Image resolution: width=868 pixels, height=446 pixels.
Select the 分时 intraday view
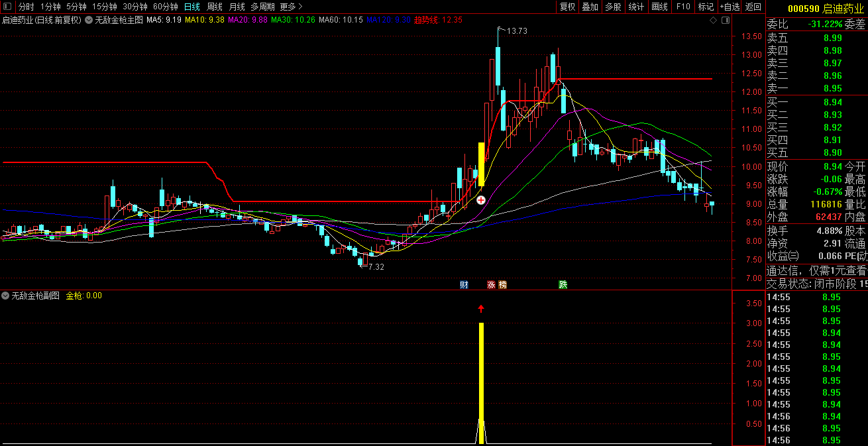26,7
